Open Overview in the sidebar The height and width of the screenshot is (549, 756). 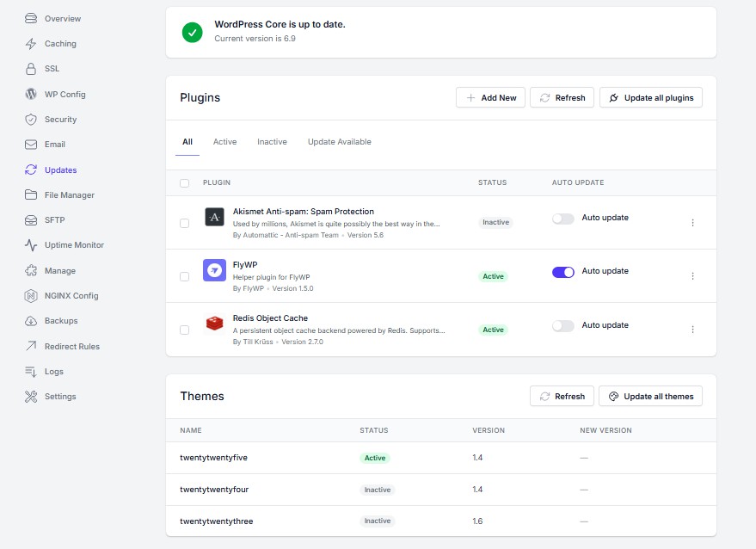(x=63, y=18)
